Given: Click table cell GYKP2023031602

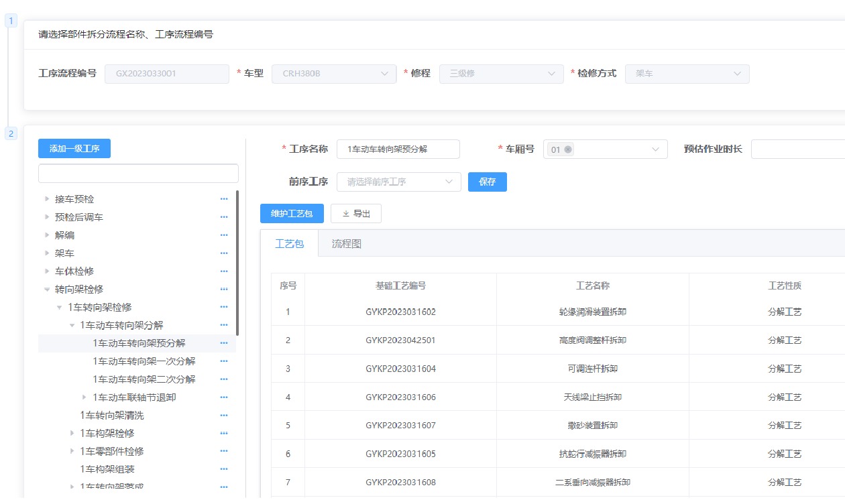Looking at the screenshot, I should click(400, 312).
